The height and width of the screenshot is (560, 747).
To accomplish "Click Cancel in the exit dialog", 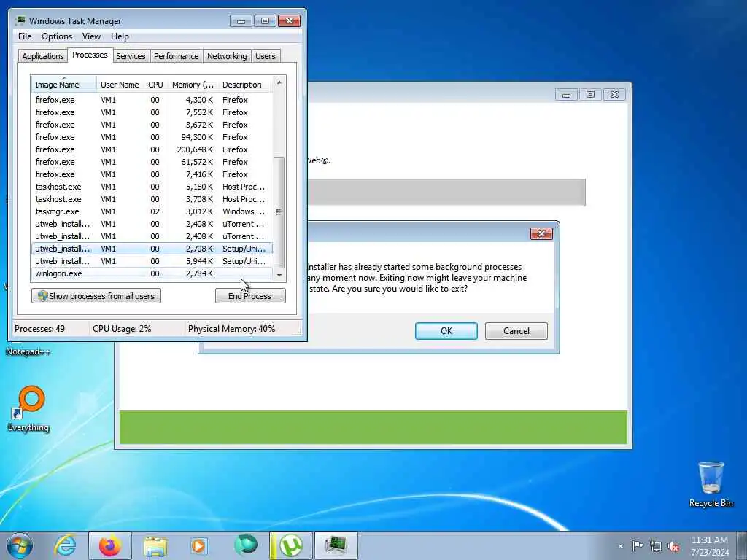I will [516, 331].
